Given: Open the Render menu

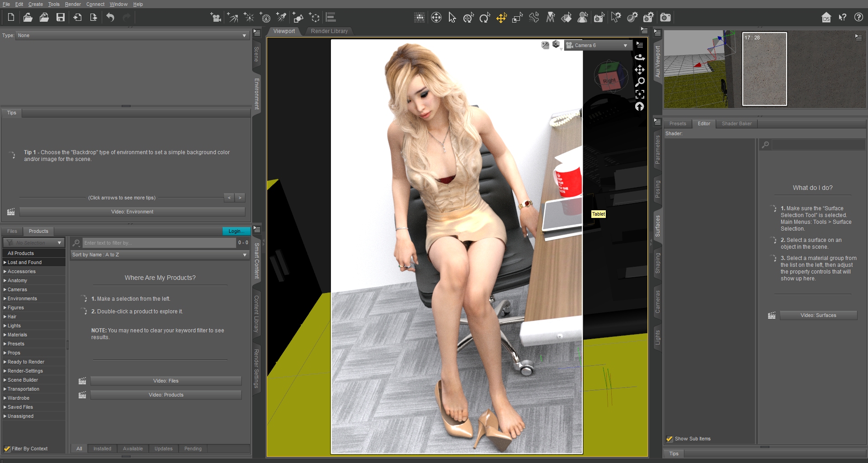Looking at the screenshot, I should (72, 4).
